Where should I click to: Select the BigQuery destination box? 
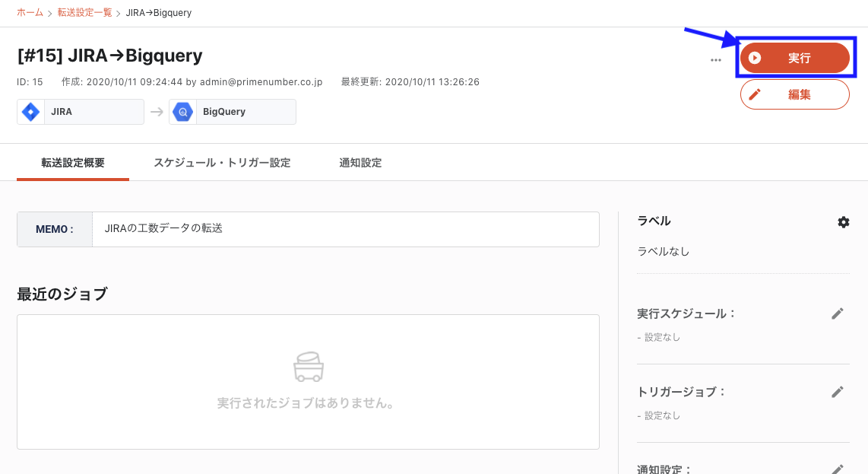click(x=233, y=111)
